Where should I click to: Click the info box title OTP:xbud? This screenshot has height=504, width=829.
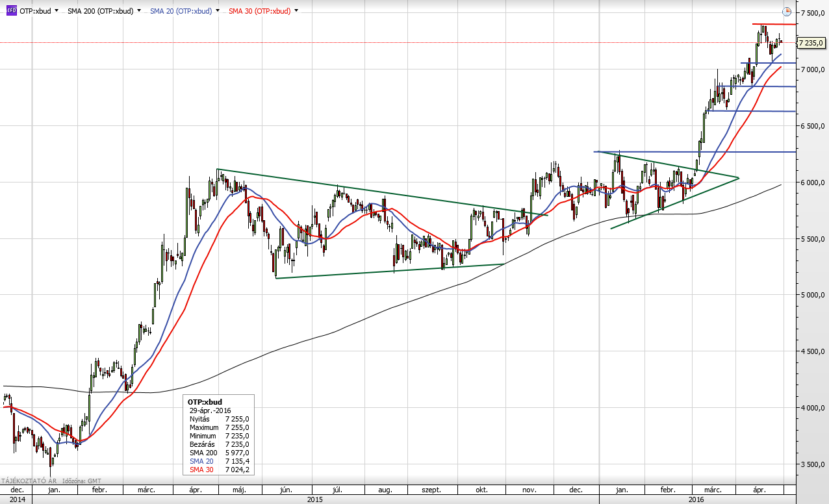coord(205,402)
